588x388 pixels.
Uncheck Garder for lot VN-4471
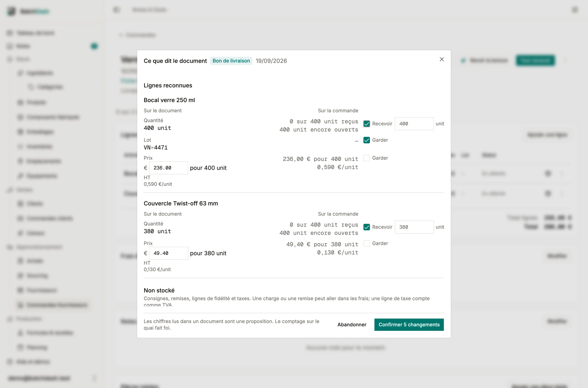[367, 140]
